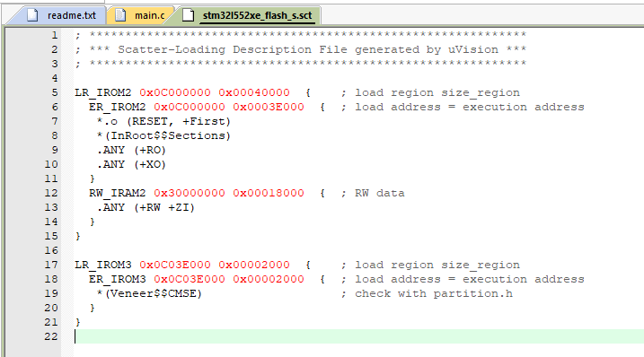Click '.ANY (+XO)' line

tap(131, 164)
